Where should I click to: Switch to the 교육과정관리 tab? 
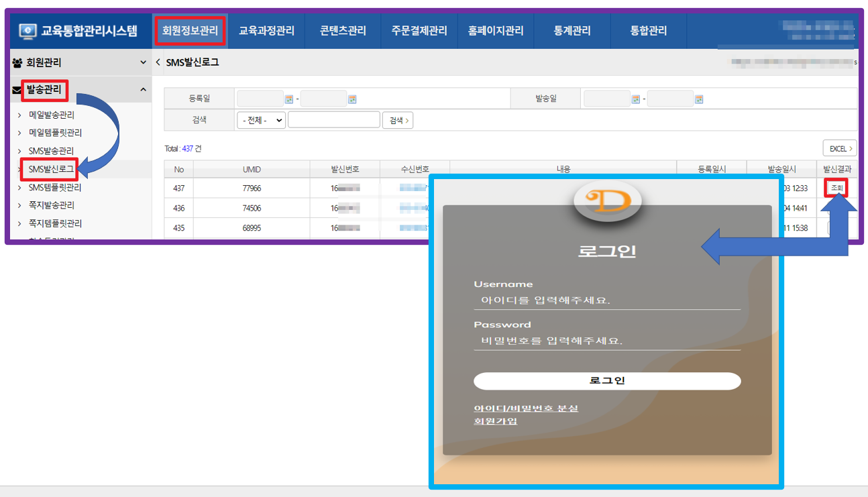266,31
